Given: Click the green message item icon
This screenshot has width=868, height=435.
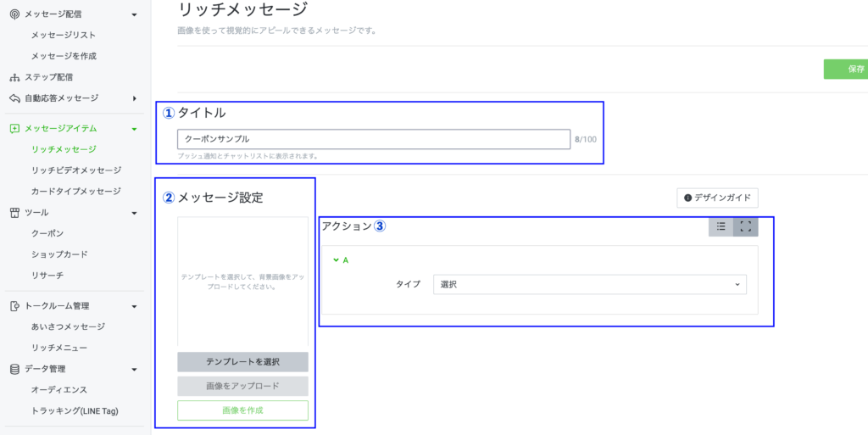Looking at the screenshot, I should point(14,129).
